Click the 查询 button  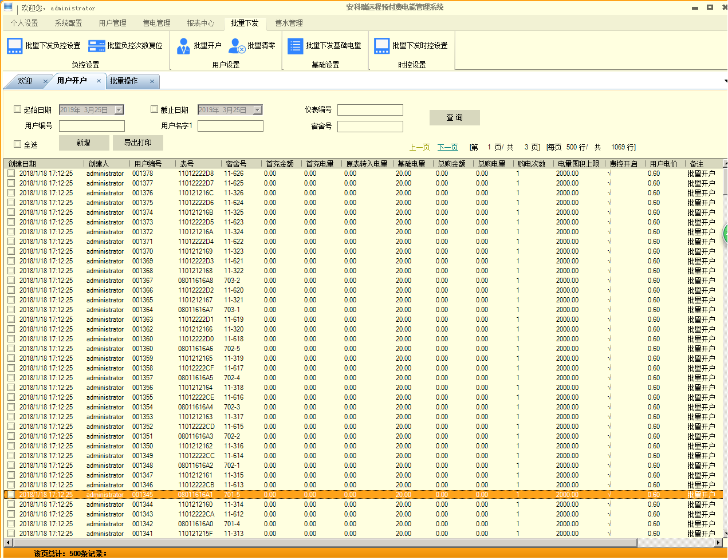(x=455, y=117)
